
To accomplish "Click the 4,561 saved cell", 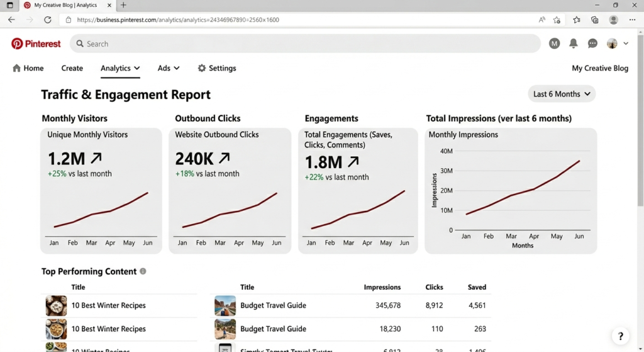I will click(x=477, y=305).
